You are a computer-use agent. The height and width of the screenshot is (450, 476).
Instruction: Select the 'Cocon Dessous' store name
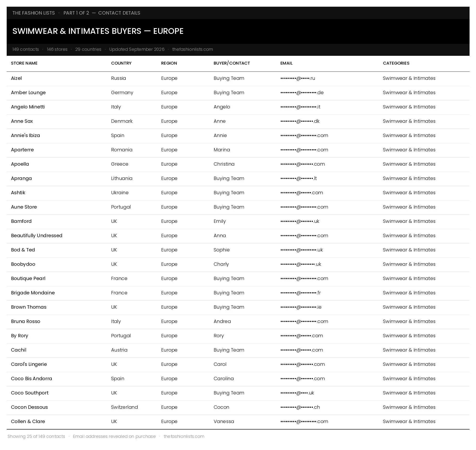point(30,407)
